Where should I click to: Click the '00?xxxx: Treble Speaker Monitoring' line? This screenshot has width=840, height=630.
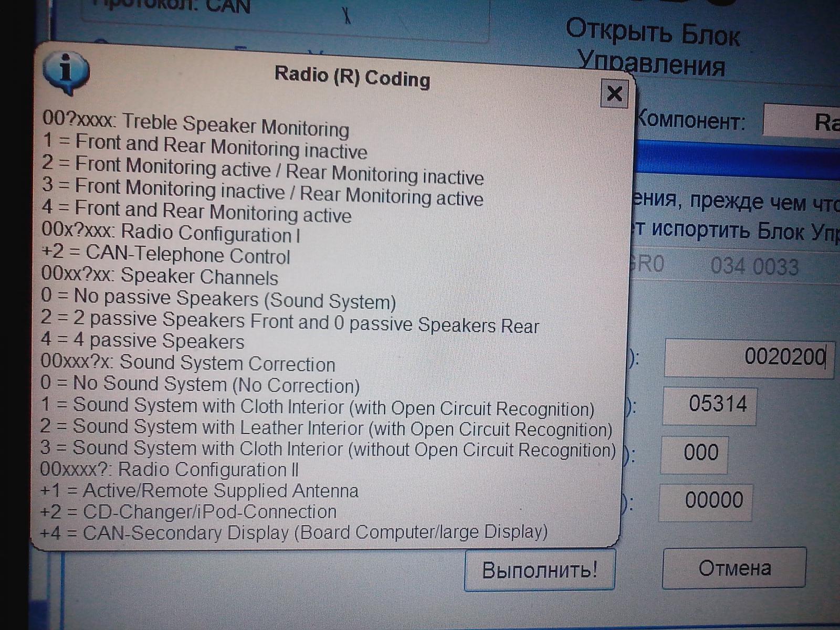[196, 123]
